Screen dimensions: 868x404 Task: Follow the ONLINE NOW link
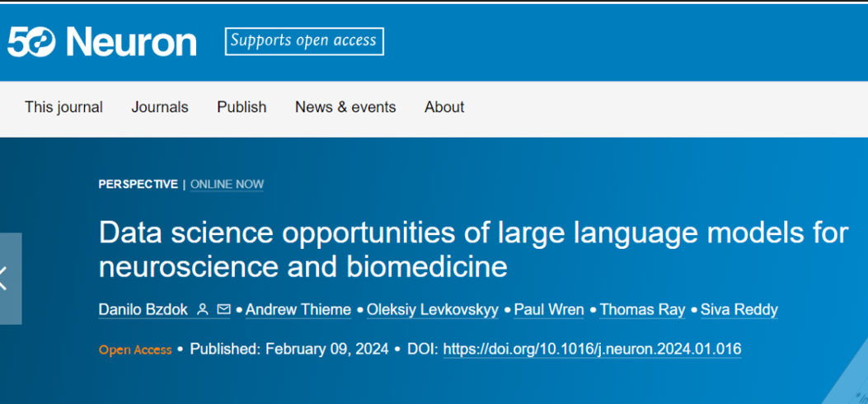227,184
